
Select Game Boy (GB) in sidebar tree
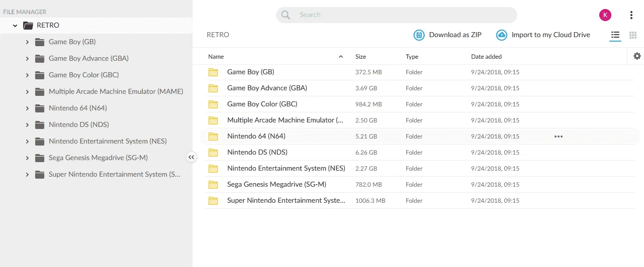coord(72,42)
